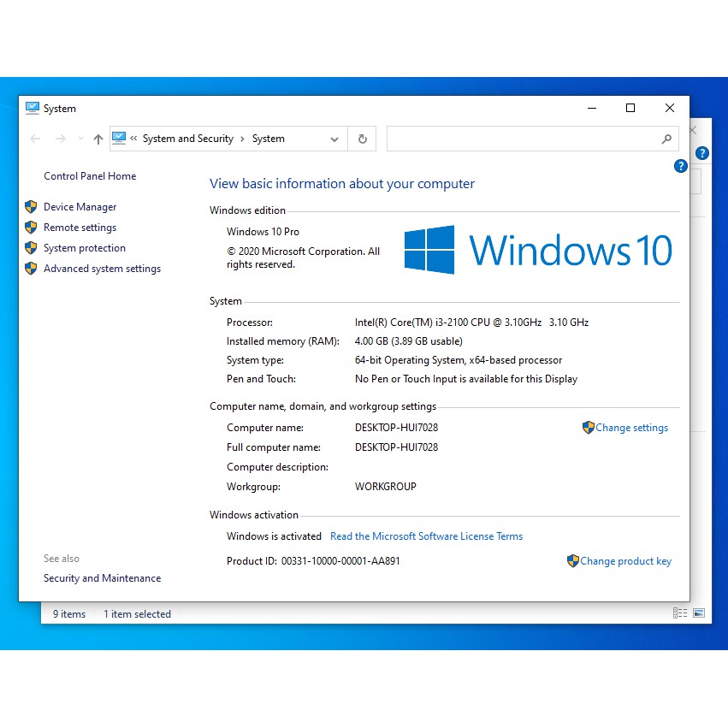This screenshot has height=728, width=728.
Task: Read the Microsoft Software License Terms
Action: tap(426, 536)
